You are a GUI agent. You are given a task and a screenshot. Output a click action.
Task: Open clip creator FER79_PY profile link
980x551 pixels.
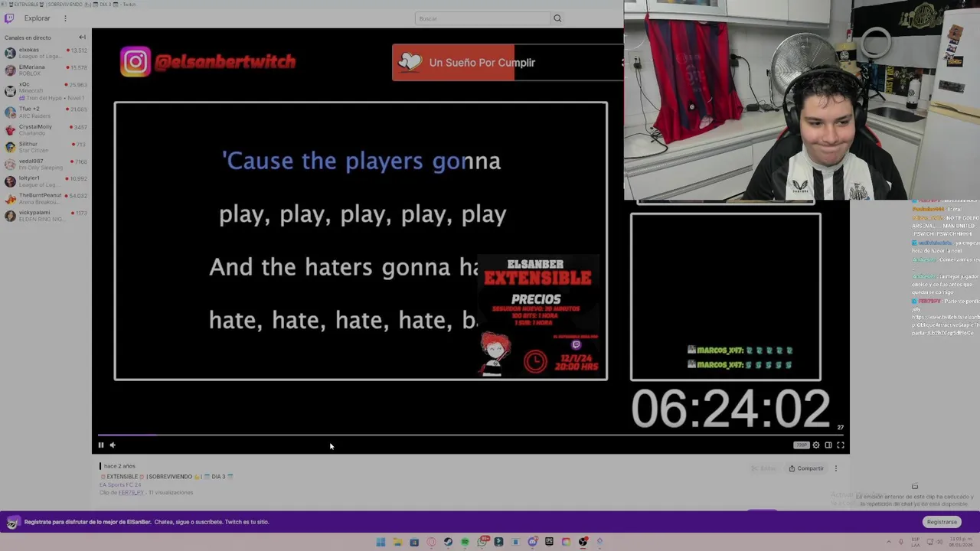130,492
